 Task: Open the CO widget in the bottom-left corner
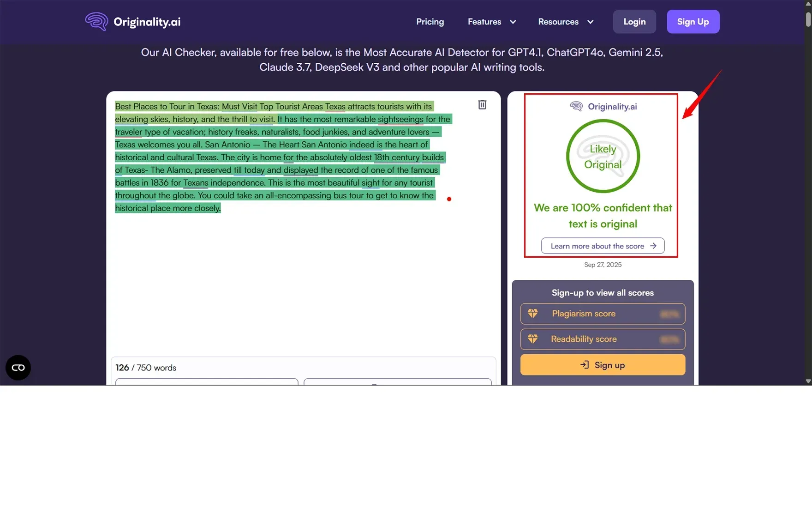coord(18,368)
